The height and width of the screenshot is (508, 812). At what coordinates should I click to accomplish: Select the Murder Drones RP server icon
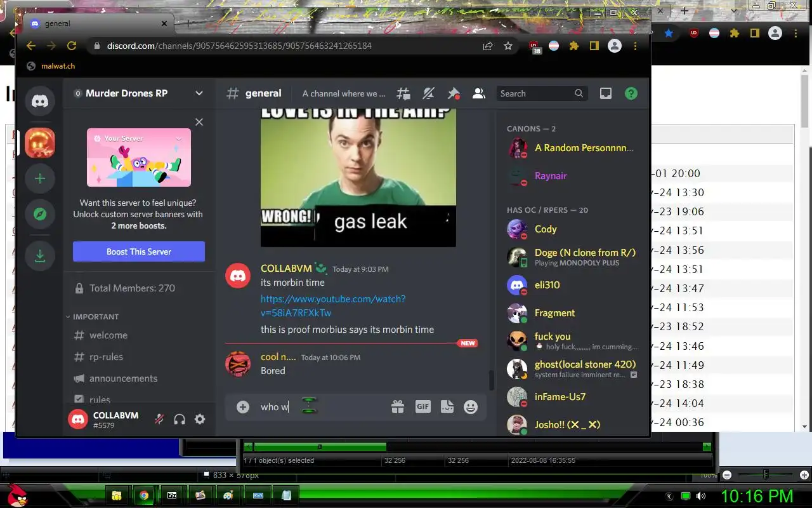40,143
